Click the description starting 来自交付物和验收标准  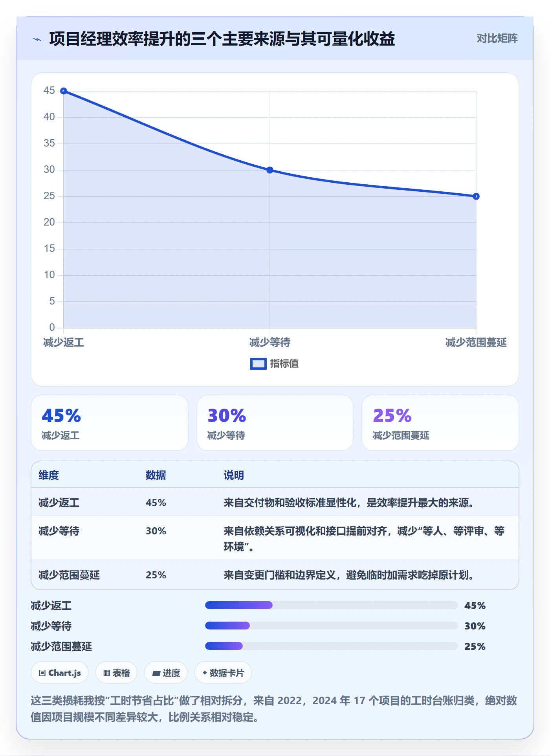(x=349, y=503)
